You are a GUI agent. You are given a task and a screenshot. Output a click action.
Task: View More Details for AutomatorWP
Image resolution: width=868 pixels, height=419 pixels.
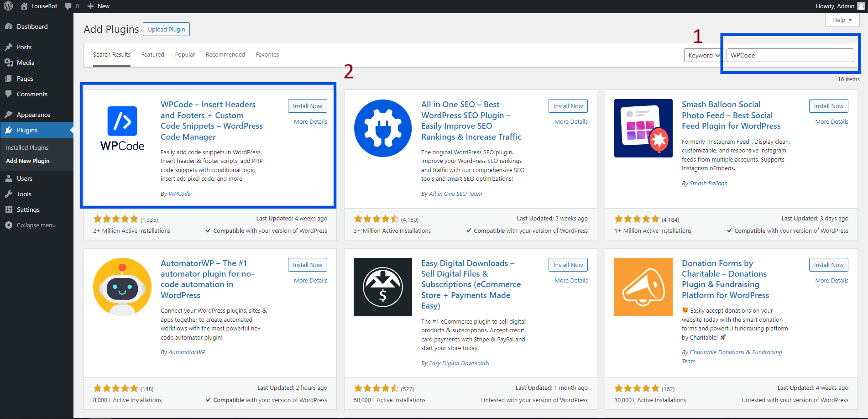tap(310, 281)
